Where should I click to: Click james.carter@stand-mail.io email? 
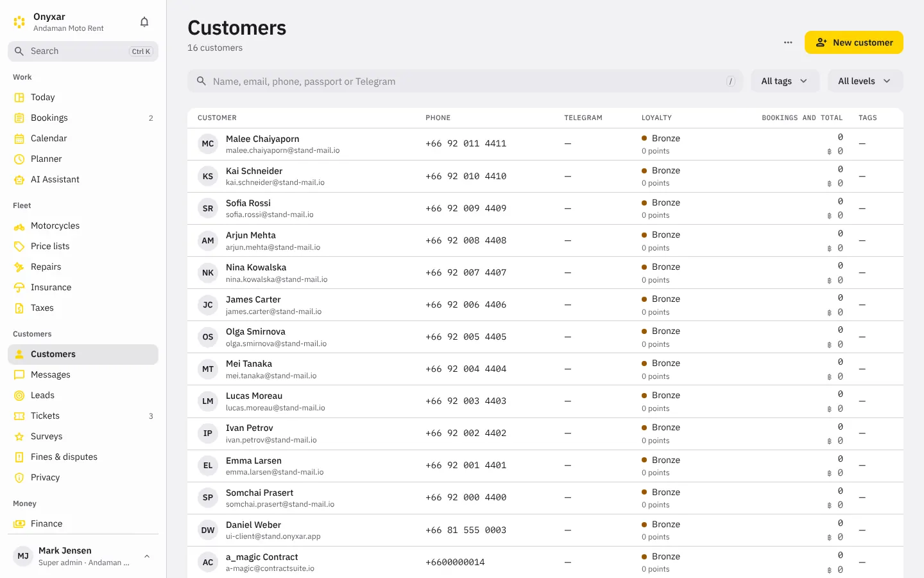coord(273,311)
